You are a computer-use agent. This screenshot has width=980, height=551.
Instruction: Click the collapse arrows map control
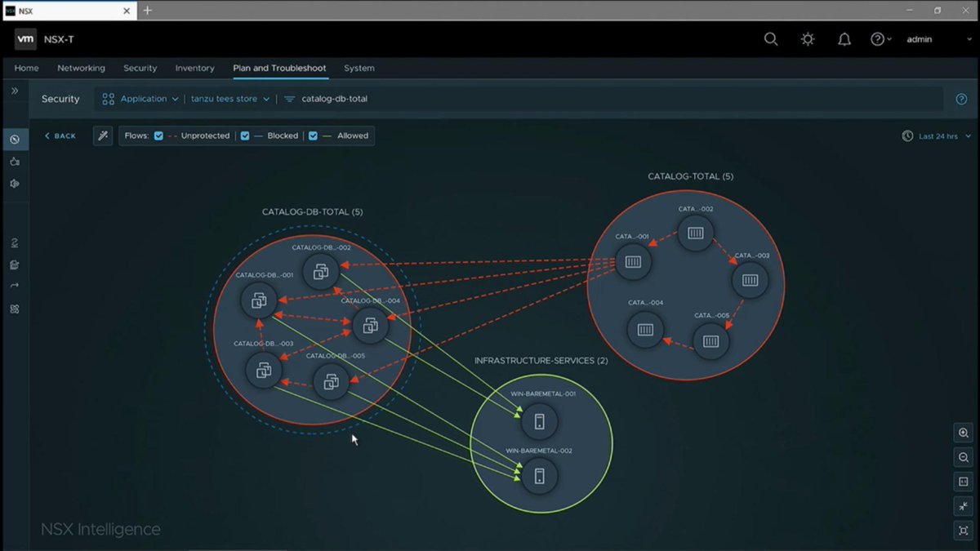(964, 507)
